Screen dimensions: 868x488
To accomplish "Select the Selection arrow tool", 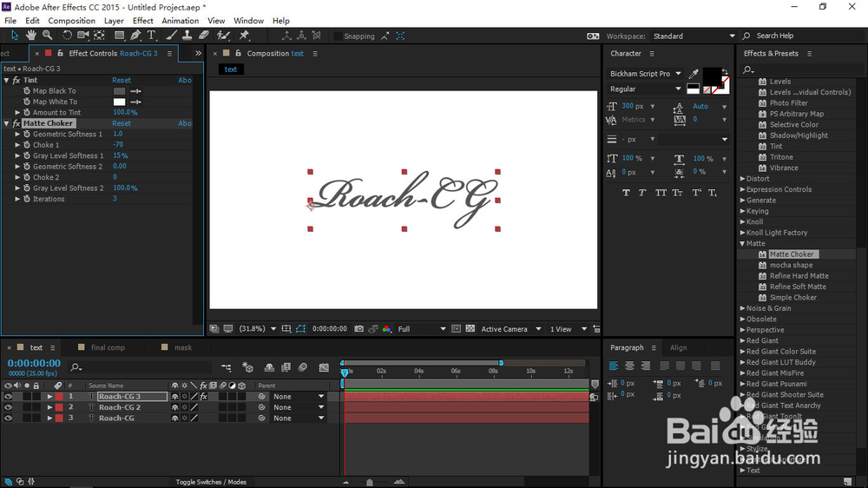I will (x=15, y=36).
